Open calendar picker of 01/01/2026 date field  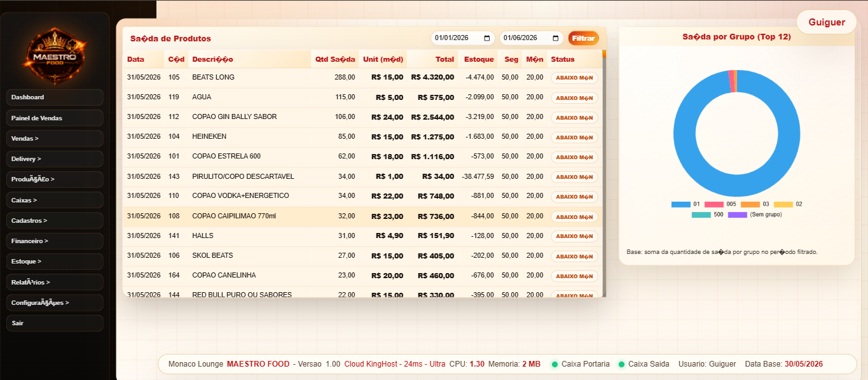pyautogui.click(x=487, y=38)
